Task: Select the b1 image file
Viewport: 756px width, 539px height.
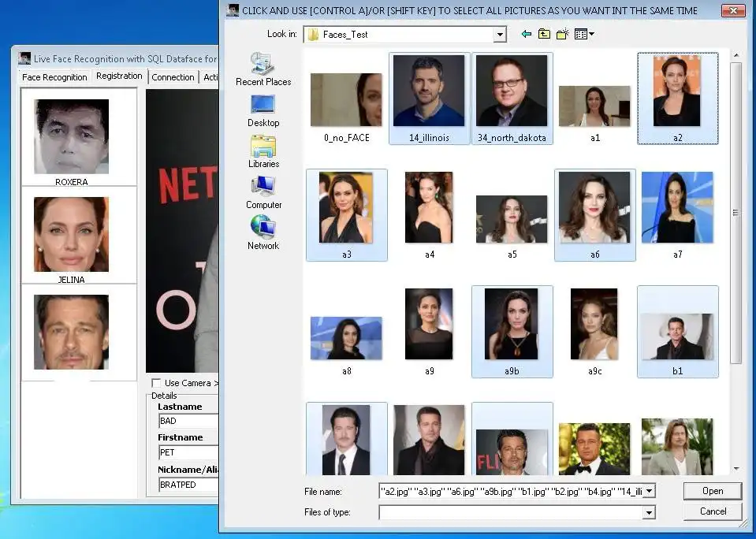Action: point(677,332)
